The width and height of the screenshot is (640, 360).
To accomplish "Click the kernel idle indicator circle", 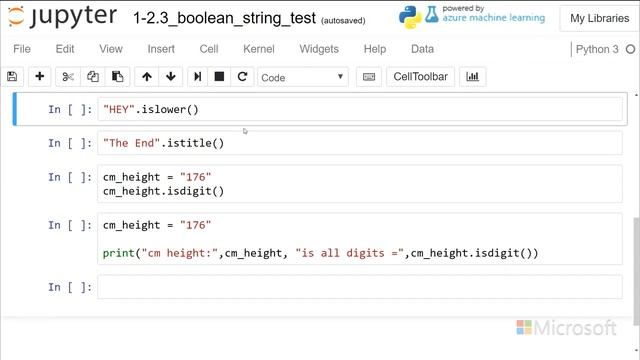I will (x=631, y=49).
